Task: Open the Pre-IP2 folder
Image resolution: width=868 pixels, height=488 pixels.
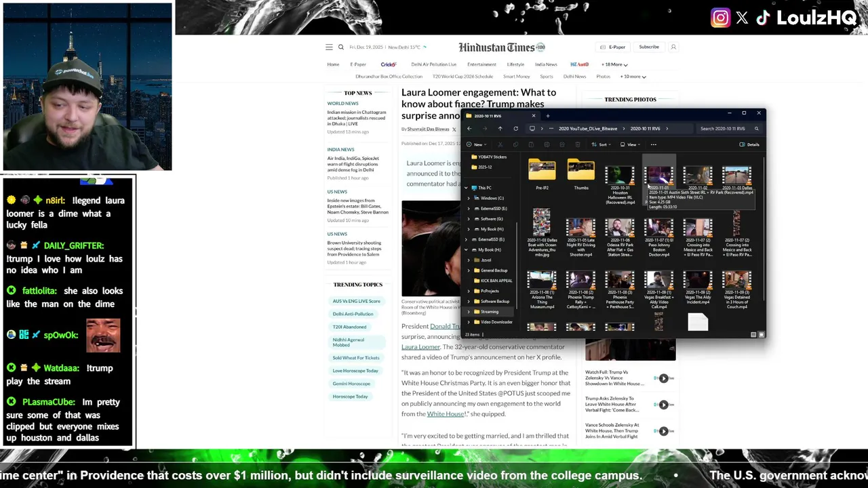Action: tap(542, 174)
